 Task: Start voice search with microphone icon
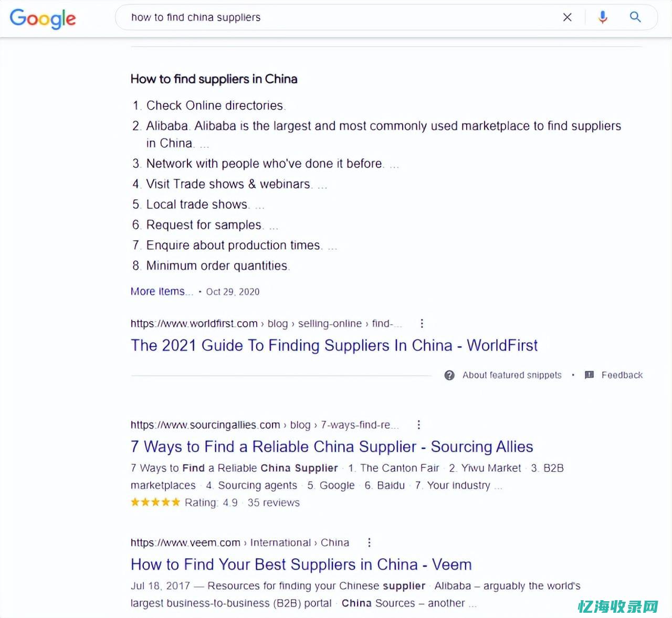pos(603,17)
